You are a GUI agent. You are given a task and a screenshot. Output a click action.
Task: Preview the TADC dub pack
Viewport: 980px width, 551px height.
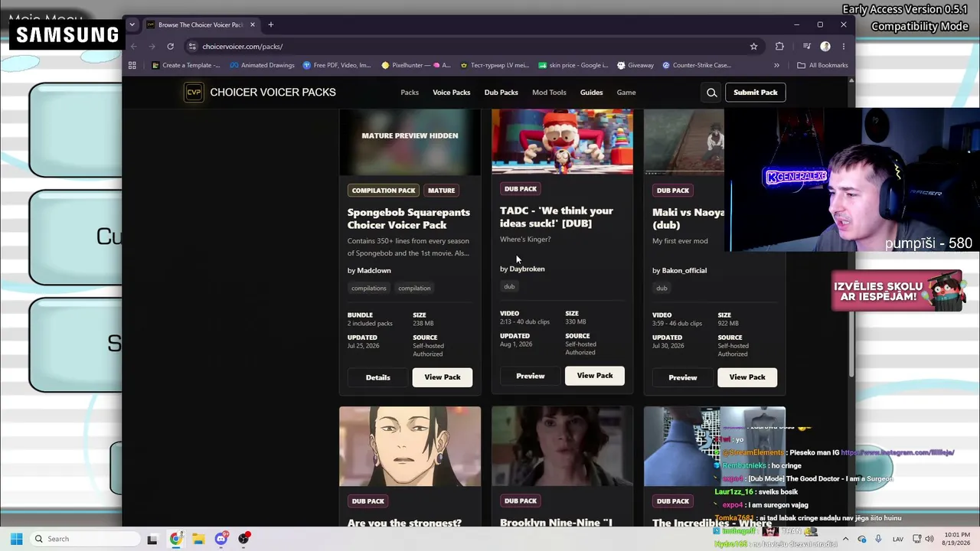point(530,376)
